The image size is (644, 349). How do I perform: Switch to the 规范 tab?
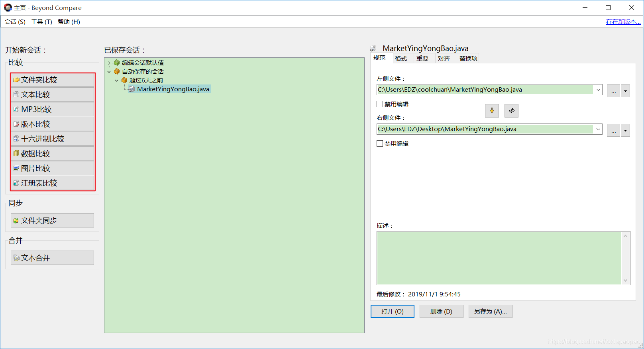(379, 58)
